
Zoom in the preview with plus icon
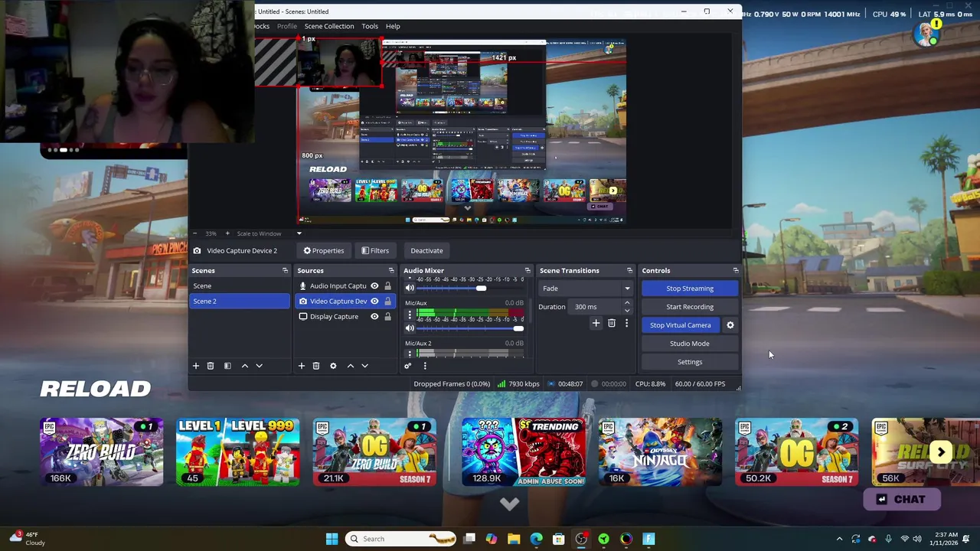click(227, 233)
